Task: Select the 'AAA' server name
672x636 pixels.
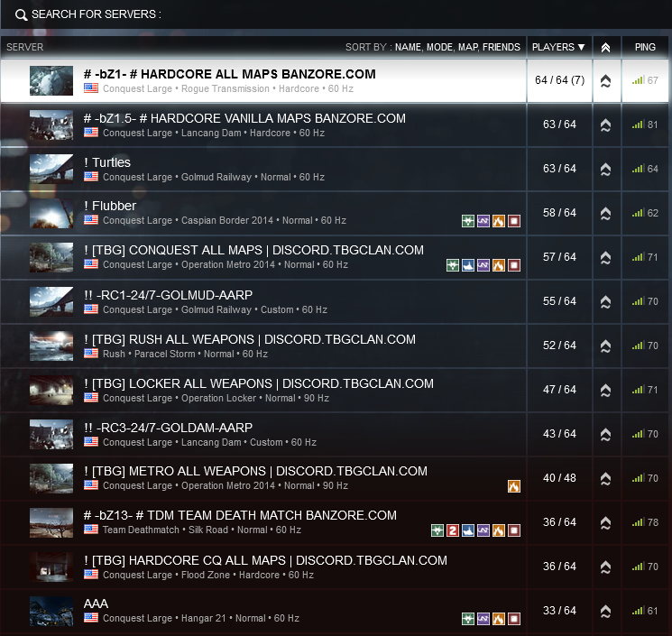Action: [x=96, y=604]
